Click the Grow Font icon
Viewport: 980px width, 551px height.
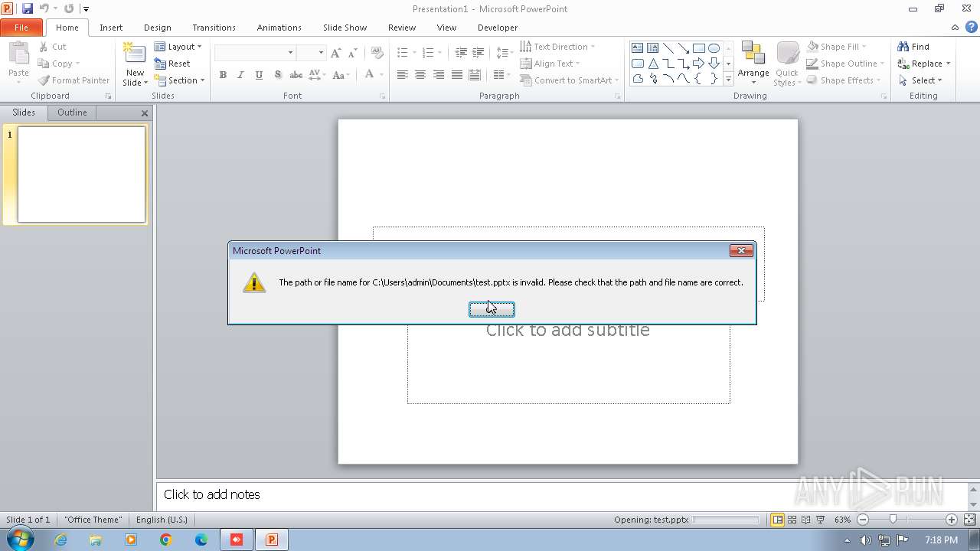(336, 53)
